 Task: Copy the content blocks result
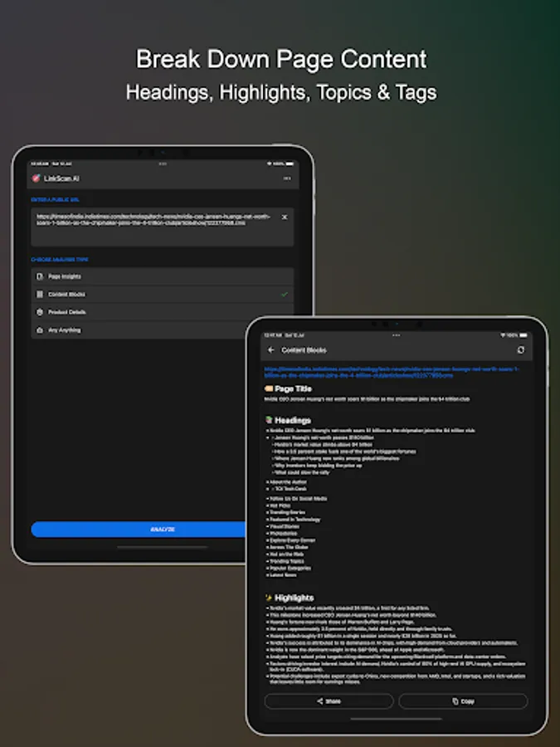click(x=463, y=701)
